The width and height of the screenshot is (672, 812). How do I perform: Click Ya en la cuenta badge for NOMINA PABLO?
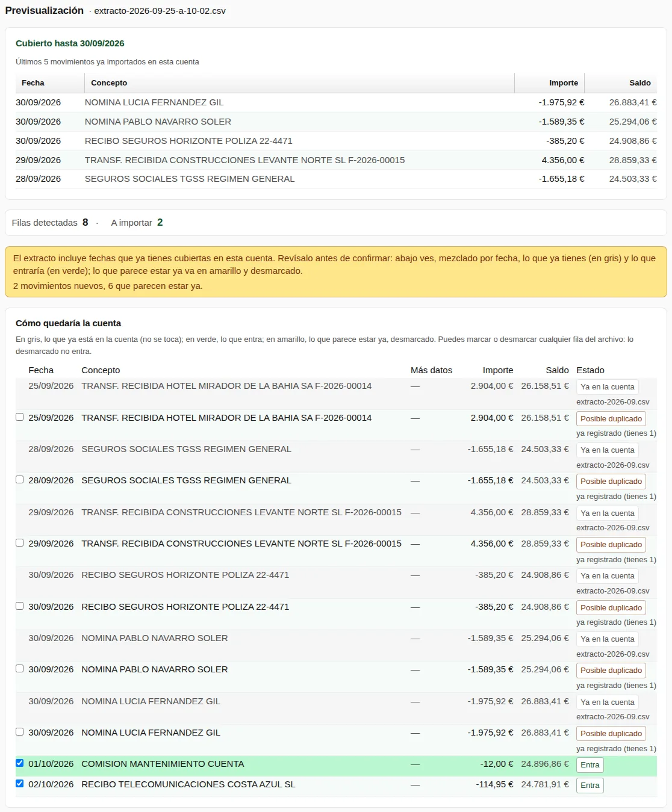pyautogui.click(x=608, y=639)
